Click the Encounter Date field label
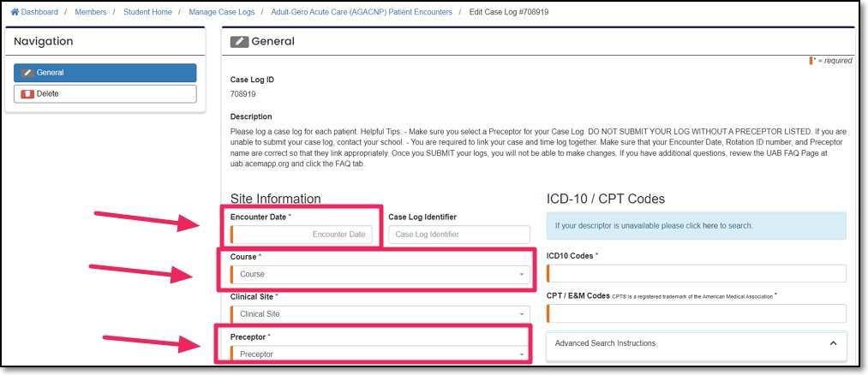Image resolution: width=868 pixels, height=375 pixels. (x=260, y=217)
